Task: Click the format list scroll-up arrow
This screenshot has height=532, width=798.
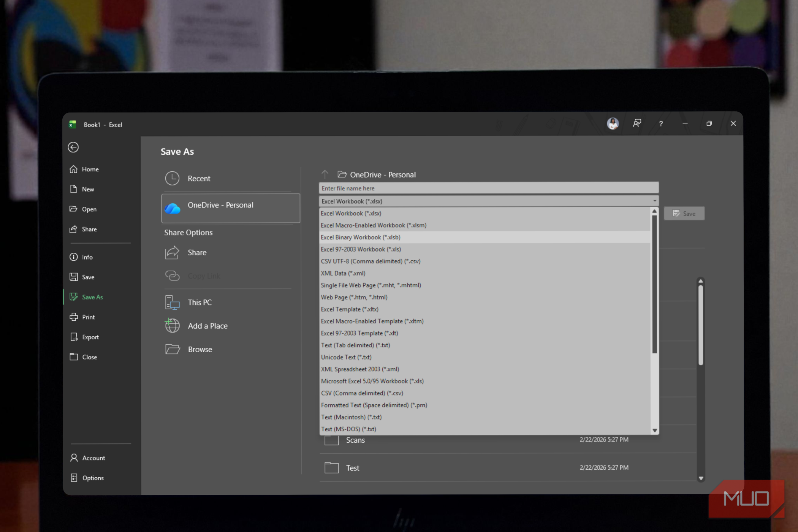Action: (654, 211)
